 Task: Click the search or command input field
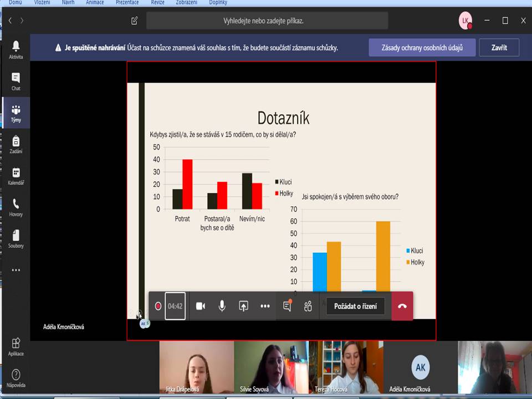coord(267,21)
